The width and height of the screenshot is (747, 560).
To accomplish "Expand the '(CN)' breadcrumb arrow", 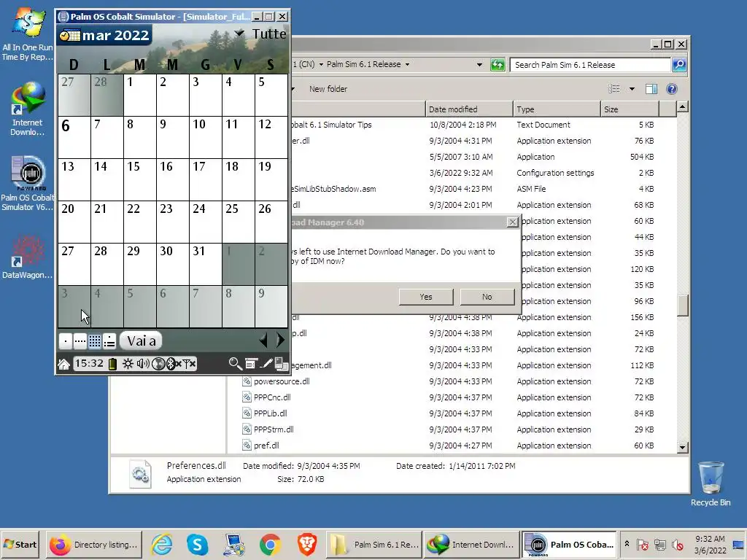I will tap(321, 65).
